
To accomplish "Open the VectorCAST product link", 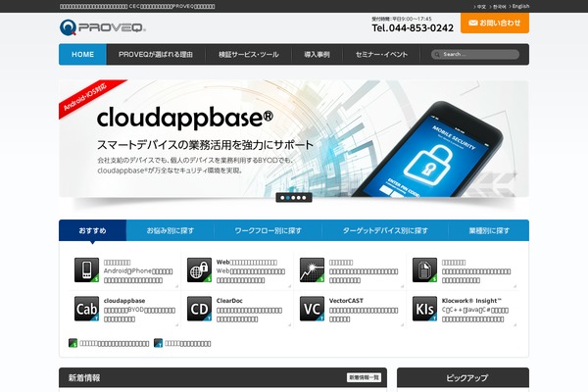I will [x=346, y=301].
